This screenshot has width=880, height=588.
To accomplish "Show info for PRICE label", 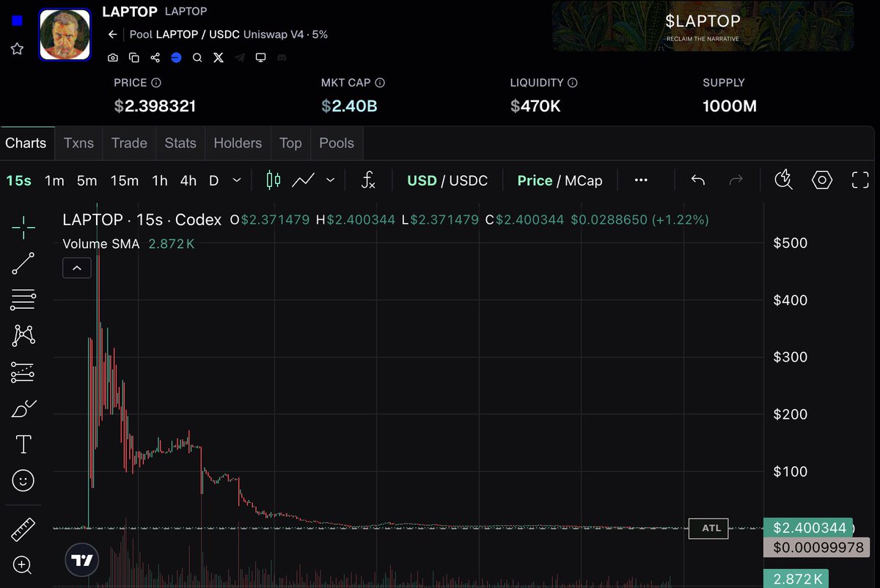I will 156,83.
